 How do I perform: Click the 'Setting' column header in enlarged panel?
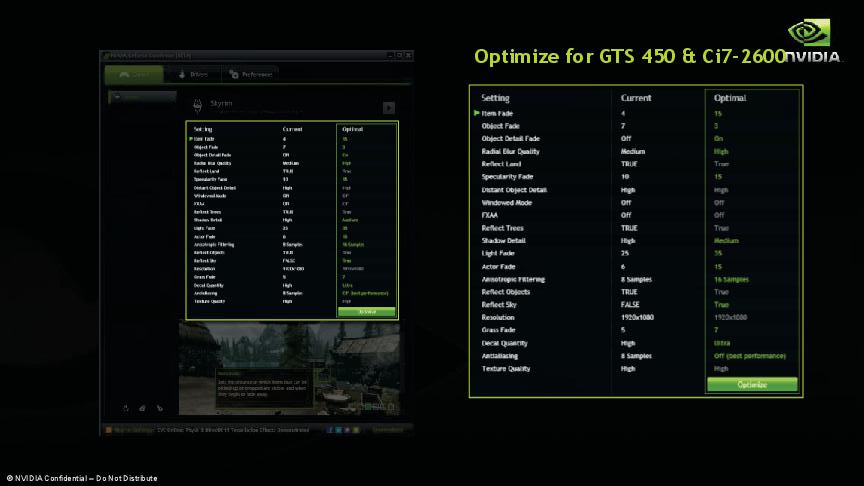[495, 98]
